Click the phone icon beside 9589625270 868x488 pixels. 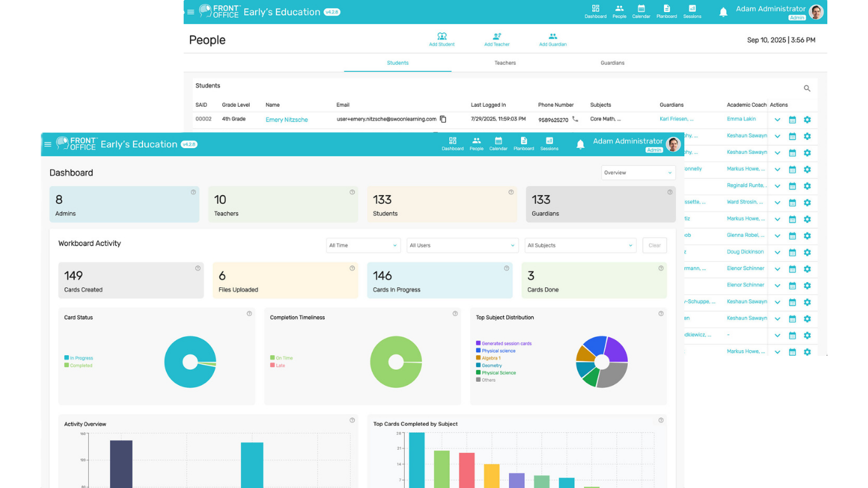(x=575, y=119)
